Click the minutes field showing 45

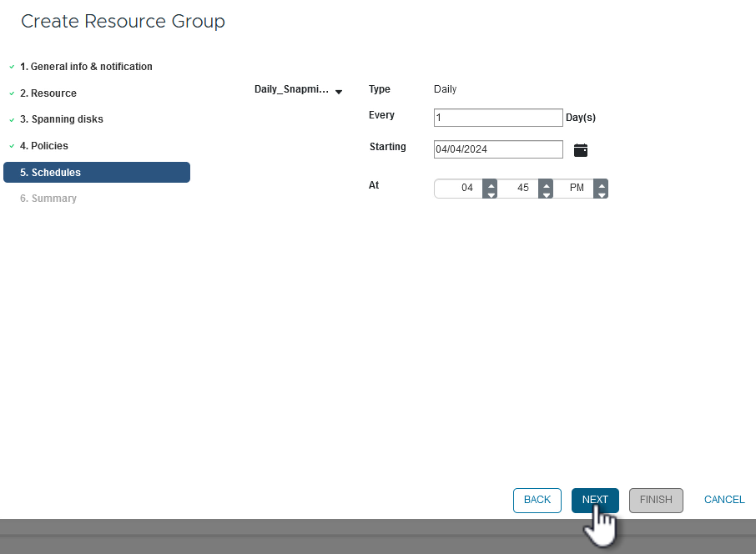pyautogui.click(x=518, y=188)
